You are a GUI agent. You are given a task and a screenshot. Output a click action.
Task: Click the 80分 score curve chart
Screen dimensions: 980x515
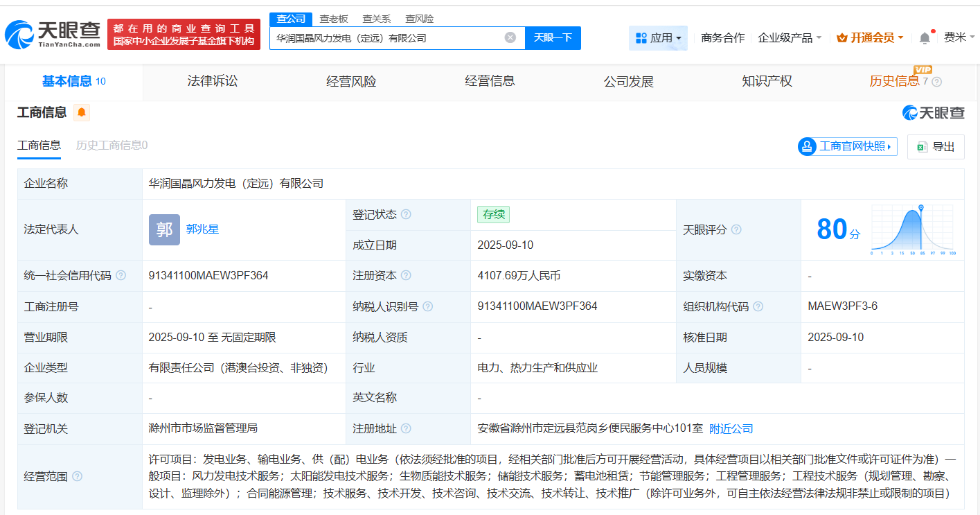tap(911, 229)
